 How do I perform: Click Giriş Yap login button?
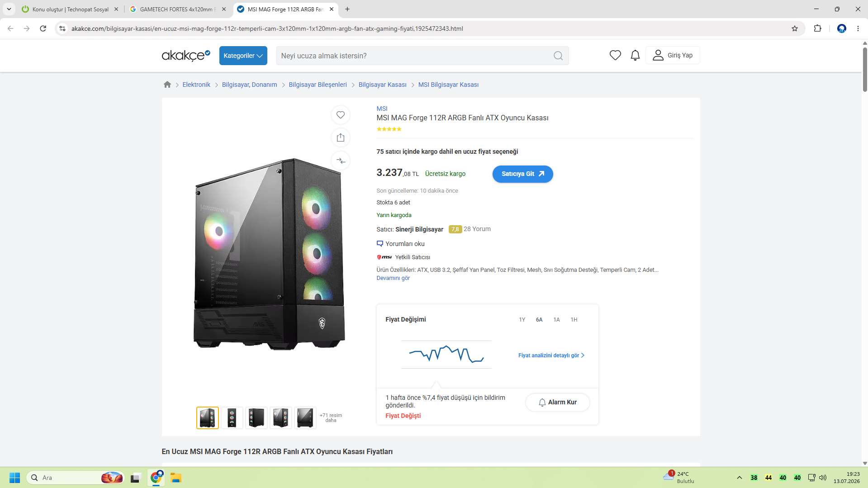click(673, 55)
